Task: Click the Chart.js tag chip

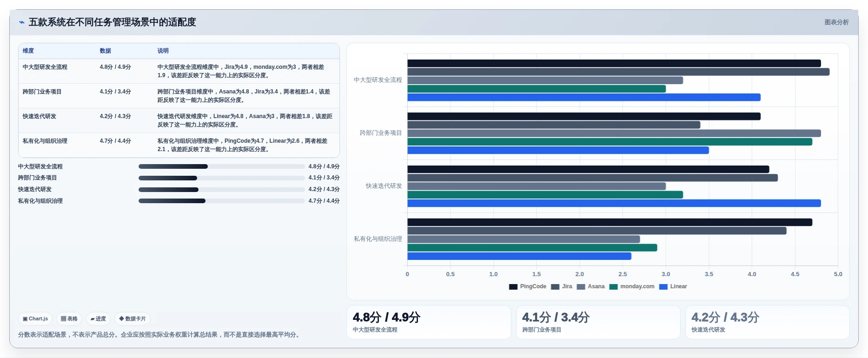Action: coord(35,318)
